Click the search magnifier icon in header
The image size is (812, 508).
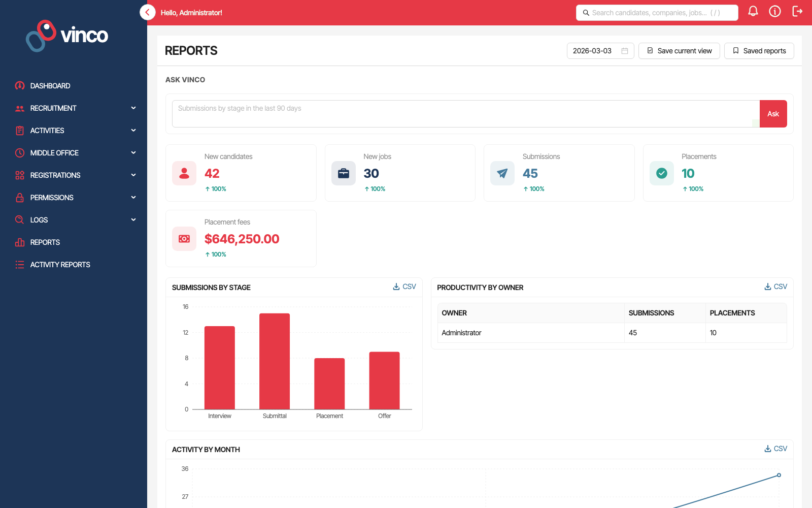click(586, 13)
